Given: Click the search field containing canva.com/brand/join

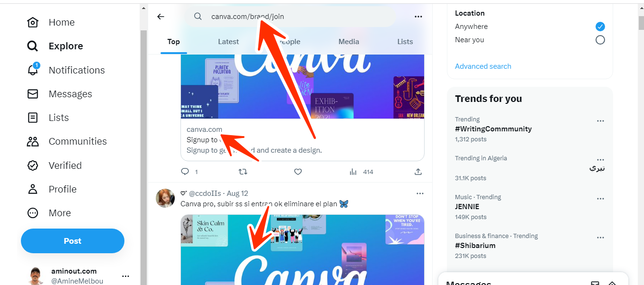Looking at the screenshot, I should pos(290,17).
